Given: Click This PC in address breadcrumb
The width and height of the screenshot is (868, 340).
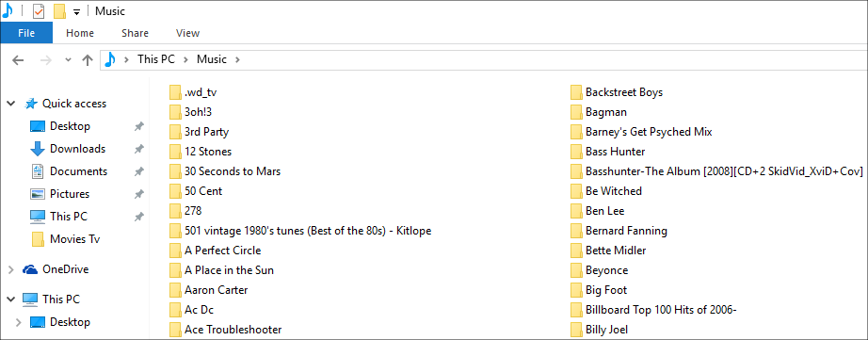Looking at the screenshot, I should pos(156,59).
